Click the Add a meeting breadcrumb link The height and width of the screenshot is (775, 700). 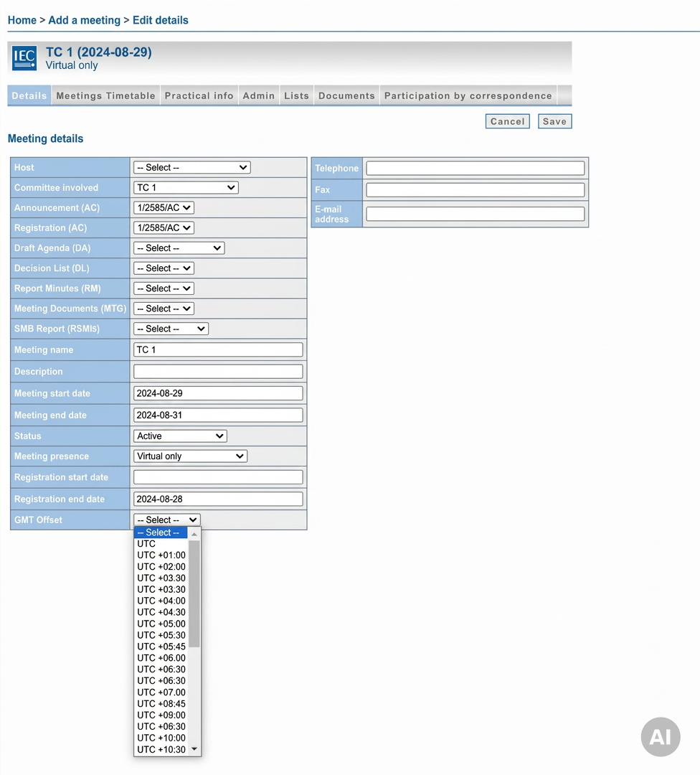tap(85, 20)
